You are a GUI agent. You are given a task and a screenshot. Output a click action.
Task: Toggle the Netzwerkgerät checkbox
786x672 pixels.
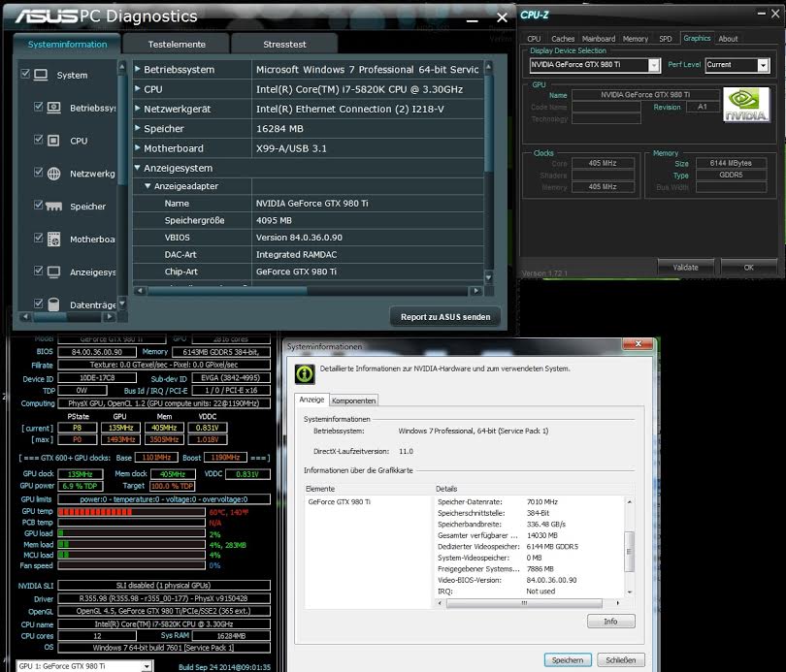click(x=38, y=172)
